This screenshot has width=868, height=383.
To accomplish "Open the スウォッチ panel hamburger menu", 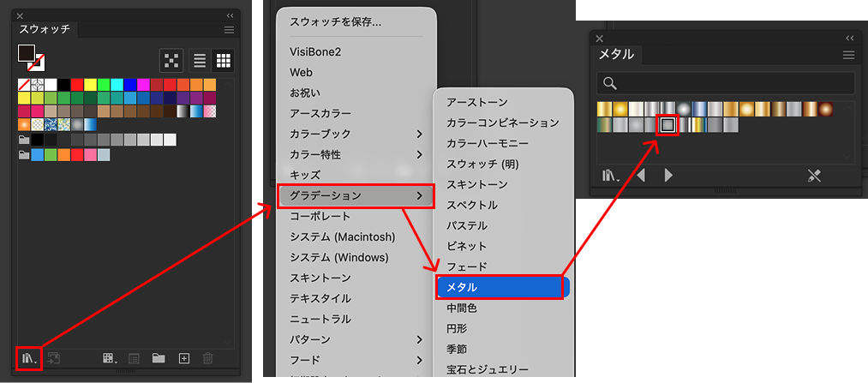I will click(229, 30).
